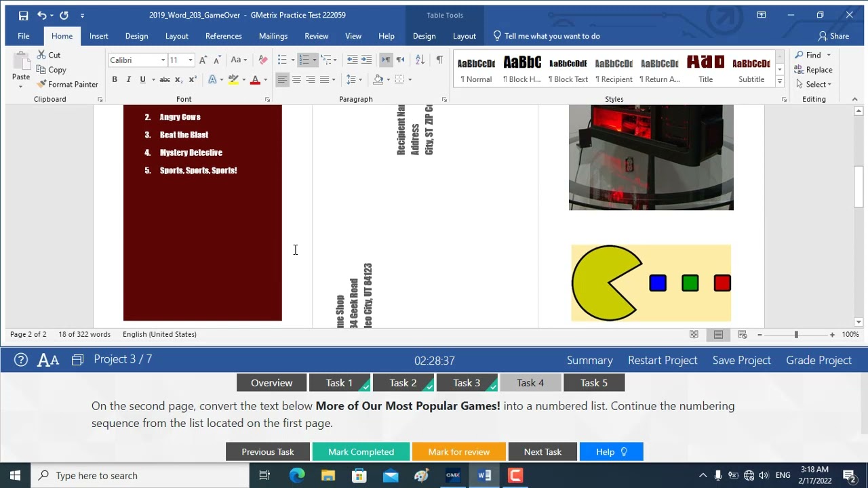
Task: Open the font name Calibri dropdown
Action: (163, 60)
